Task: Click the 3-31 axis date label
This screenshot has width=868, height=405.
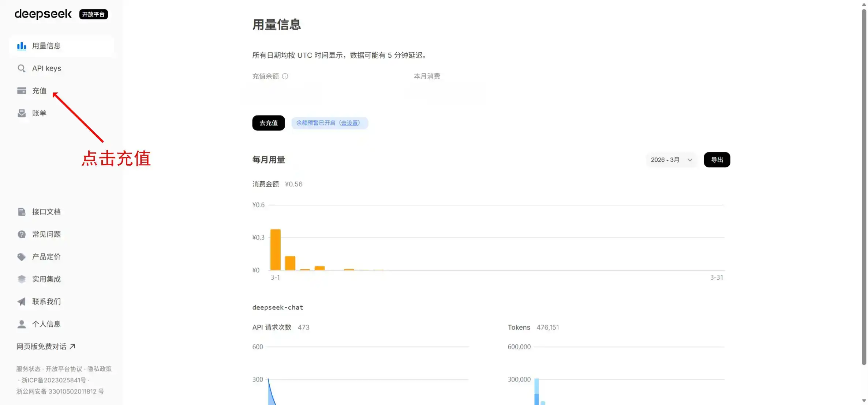Action: (717, 278)
